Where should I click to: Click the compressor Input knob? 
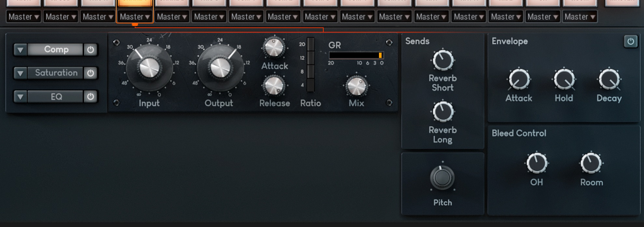point(149,68)
